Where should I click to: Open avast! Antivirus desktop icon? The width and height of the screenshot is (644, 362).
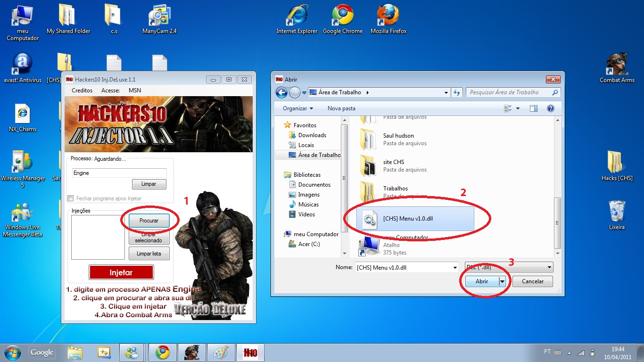pos(22,68)
